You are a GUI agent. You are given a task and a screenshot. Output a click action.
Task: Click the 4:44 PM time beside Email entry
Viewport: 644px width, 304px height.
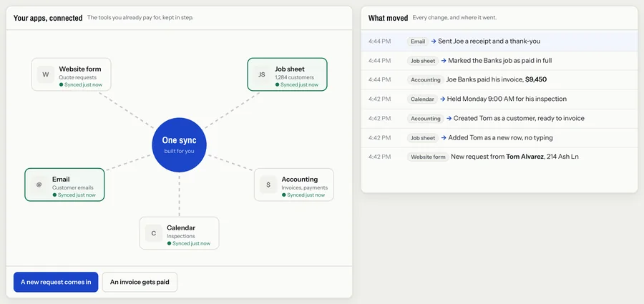pos(379,41)
